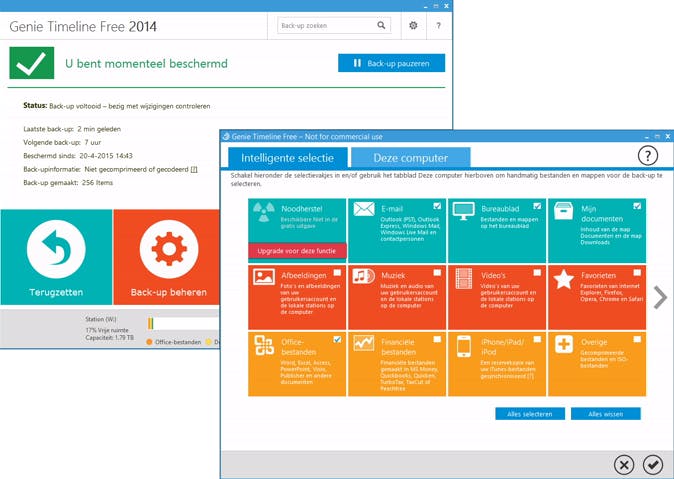Open the [?] link after Niet gecomprimeerd
Screen dimensions: 674x479
point(194,169)
